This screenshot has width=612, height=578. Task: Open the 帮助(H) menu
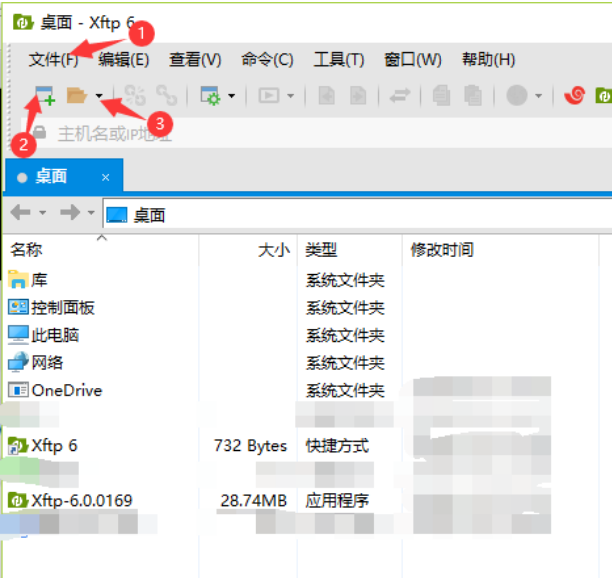point(489,60)
